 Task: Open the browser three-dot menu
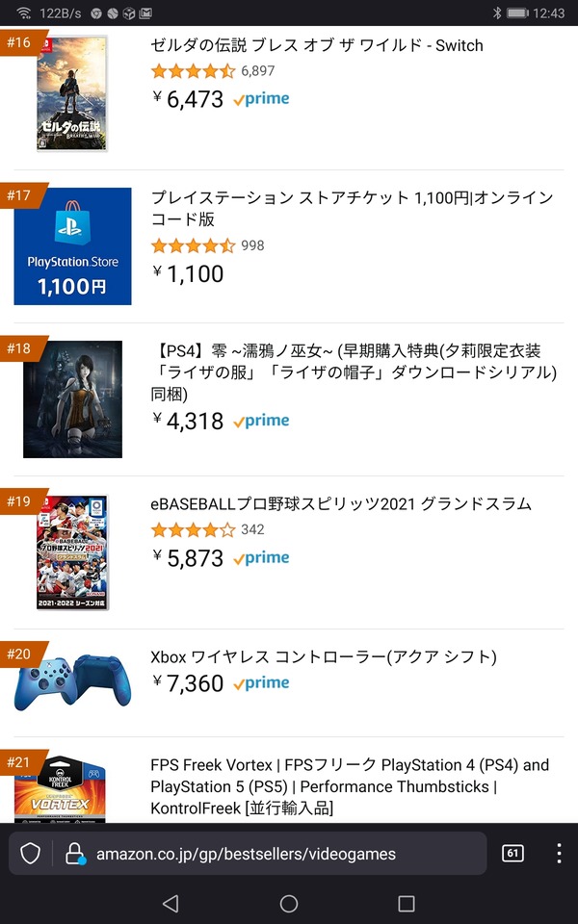tap(559, 853)
